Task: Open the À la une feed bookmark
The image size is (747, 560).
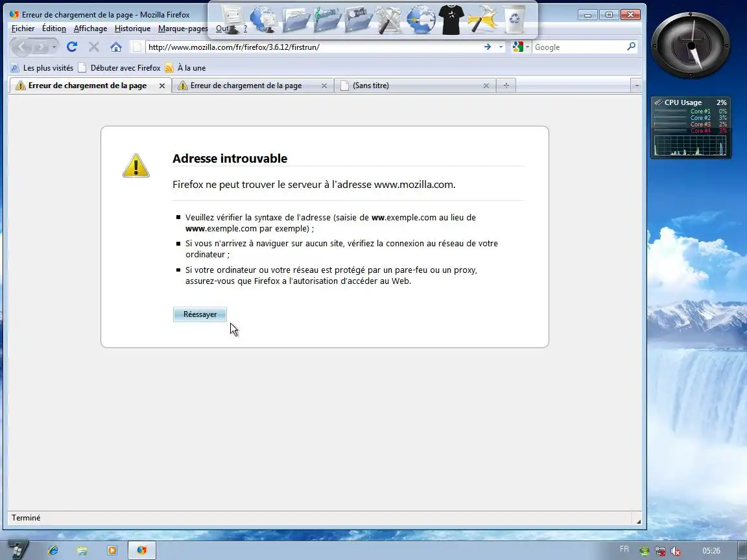Action: pos(185,67)
